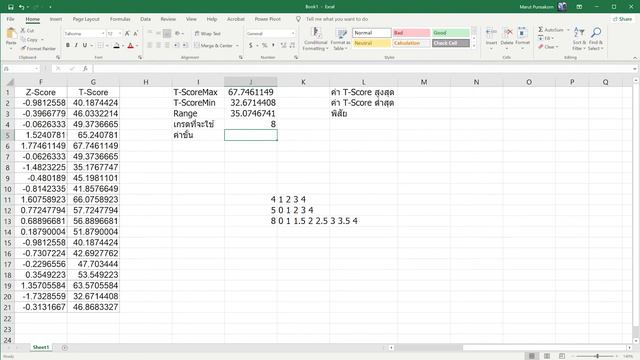Screen dimensions: 640x360
Task: Click the Decrease Decimal icon
Action: point(292,45)
